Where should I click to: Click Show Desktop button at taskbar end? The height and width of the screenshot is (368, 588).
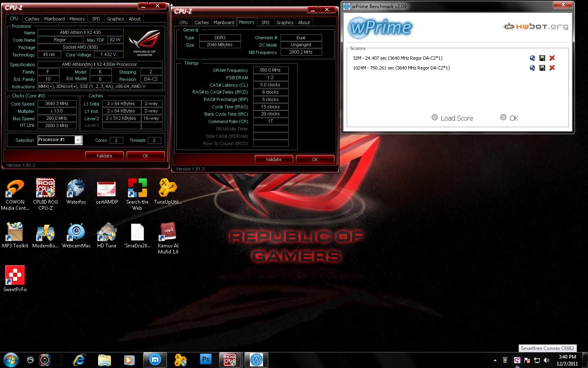click(585, 360)
